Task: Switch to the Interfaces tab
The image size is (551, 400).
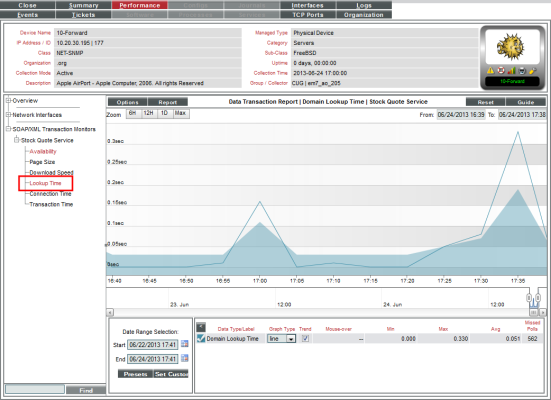Action: pyautogui.click(x=307, y=5)
